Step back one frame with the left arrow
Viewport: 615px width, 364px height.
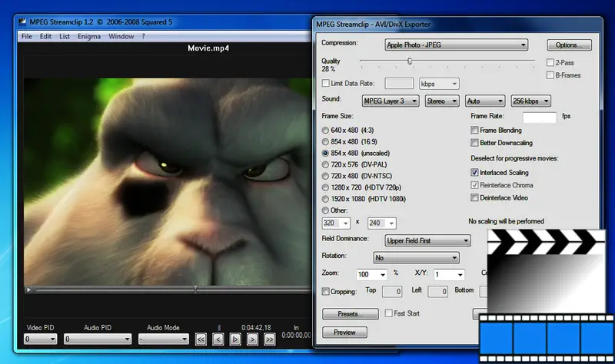tap(218, 339)
